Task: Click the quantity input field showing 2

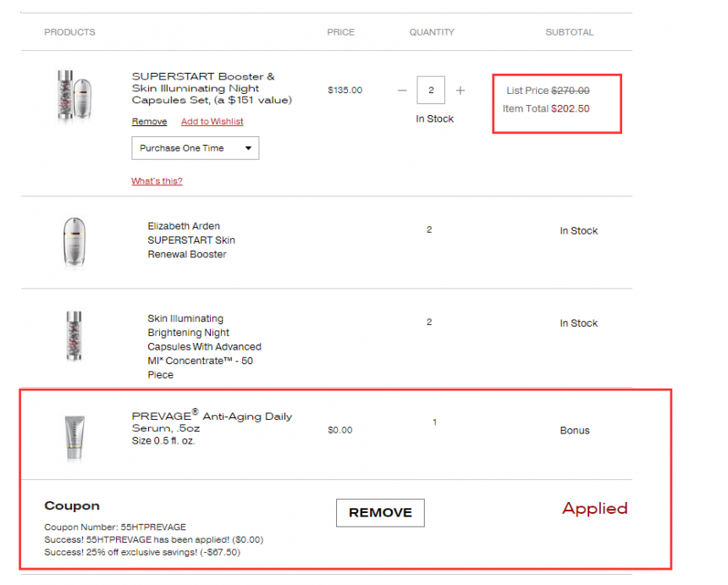Action: (x=431, y=90)
